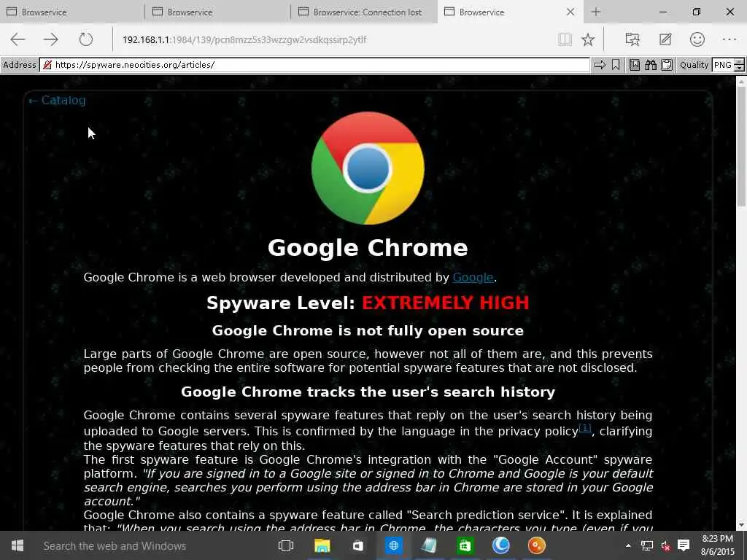Reload the page with Edge's refresh icon

tap(86, 39)
